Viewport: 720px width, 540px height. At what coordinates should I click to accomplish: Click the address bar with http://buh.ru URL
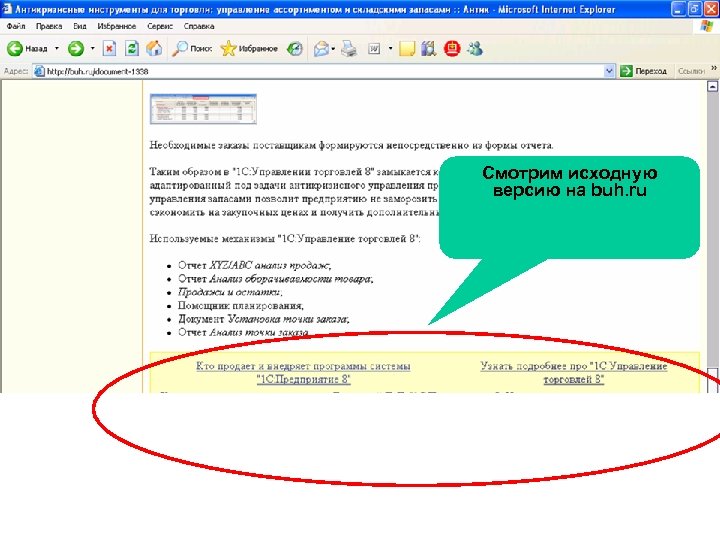tap(324, 71)
